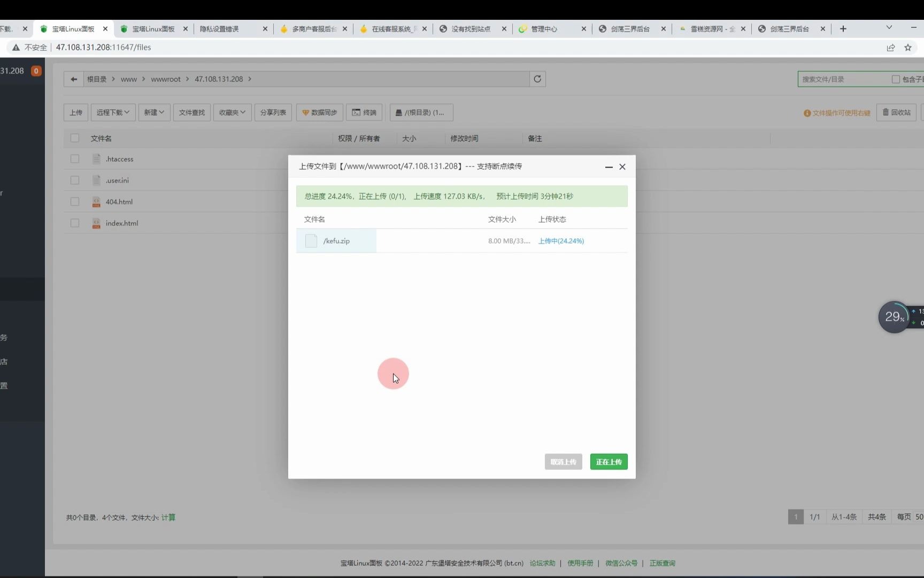Click the 上传 upload button

(x=76, y=112)
